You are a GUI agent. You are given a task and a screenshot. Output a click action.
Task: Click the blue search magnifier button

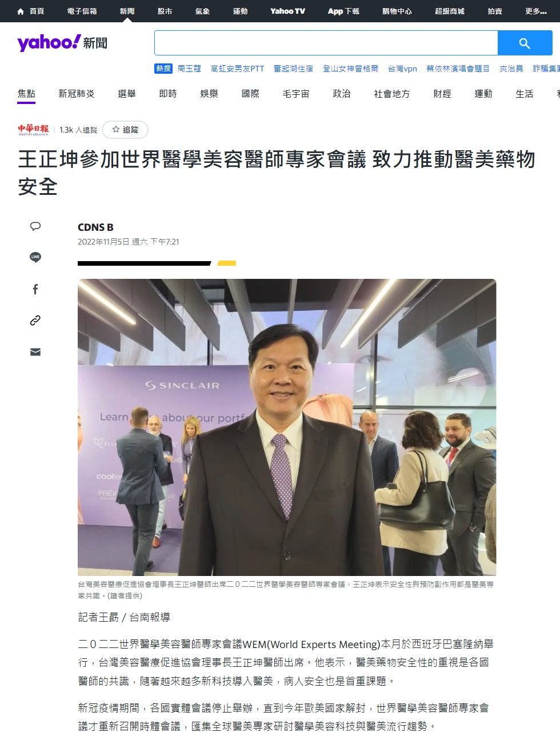click(x=525, y=43)
